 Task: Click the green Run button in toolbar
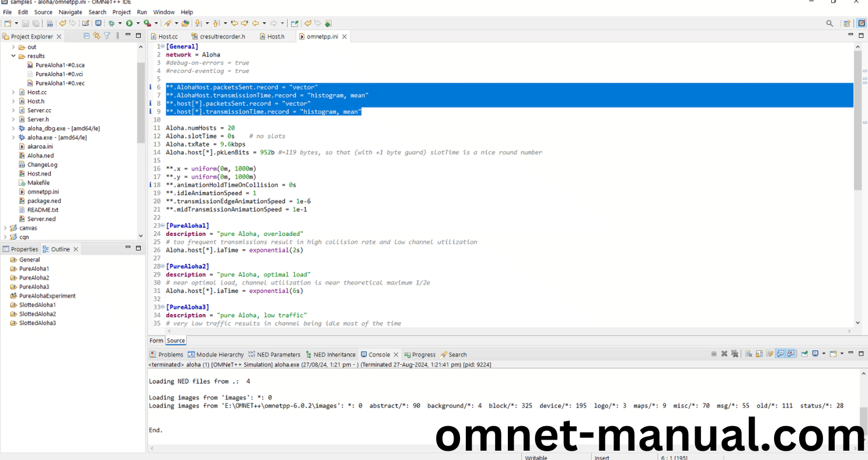tap(129, 23)
